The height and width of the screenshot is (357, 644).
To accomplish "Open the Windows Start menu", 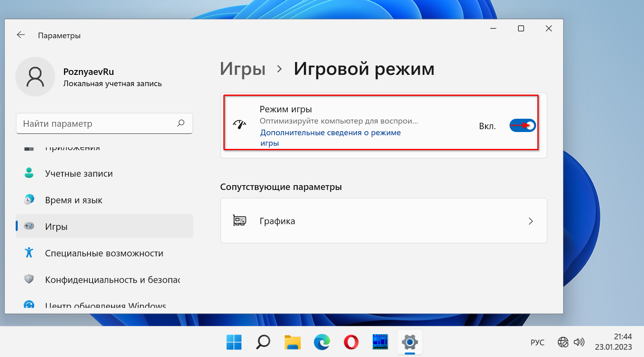I will coord(234,342).
